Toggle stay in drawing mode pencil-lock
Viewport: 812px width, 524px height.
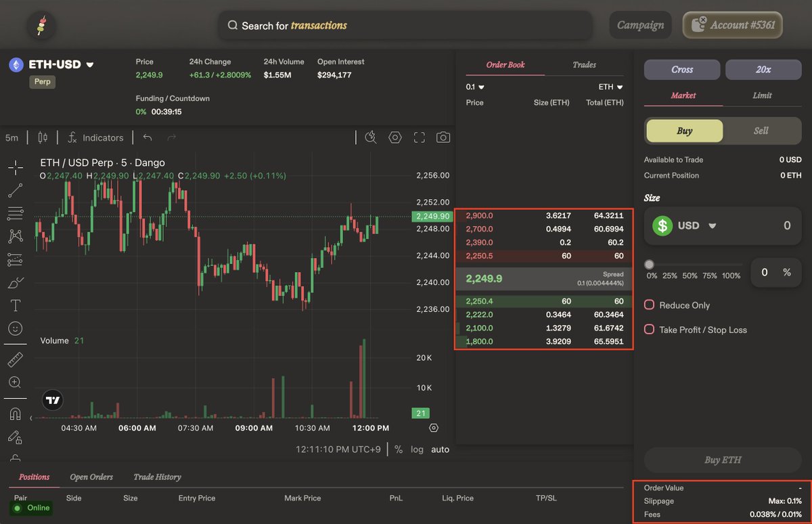(x=15, y=437)
